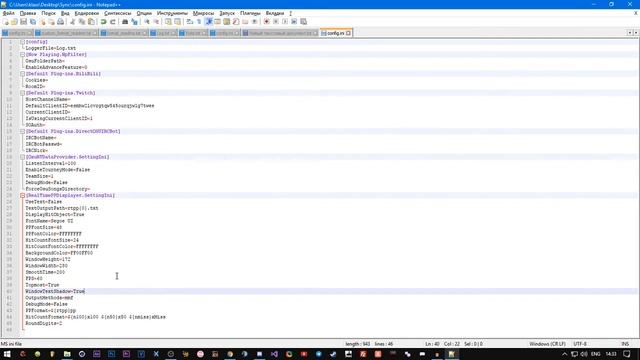
Task: Click the Print toolbar icon
Action: coord(60,22)
